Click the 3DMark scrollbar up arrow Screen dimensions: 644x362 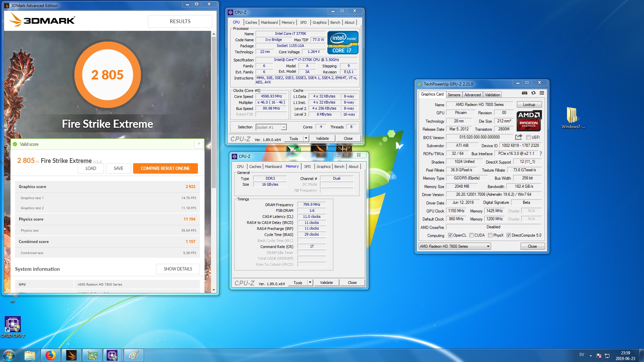[x=214, y=34]
